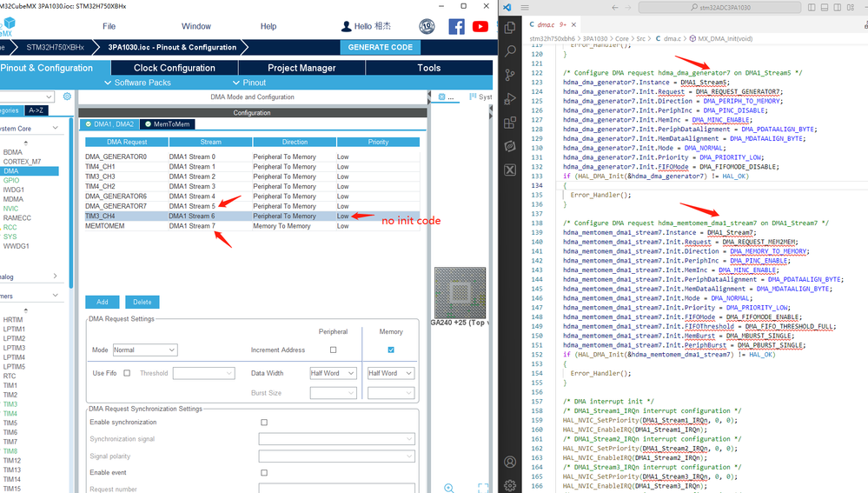The width and height of the screenshot is (868, 493).
Task: Open the VS Code Extensions view
Action: point(510,123)
